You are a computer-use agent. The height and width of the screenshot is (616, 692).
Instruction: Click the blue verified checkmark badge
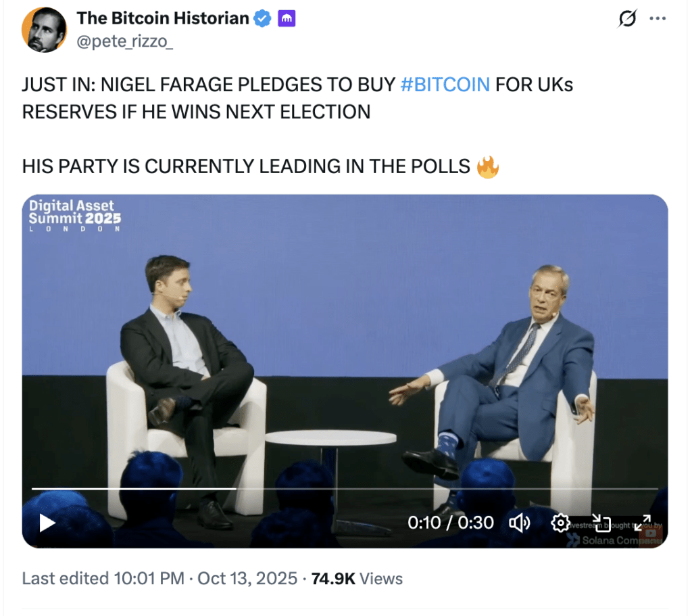(262, 19)
